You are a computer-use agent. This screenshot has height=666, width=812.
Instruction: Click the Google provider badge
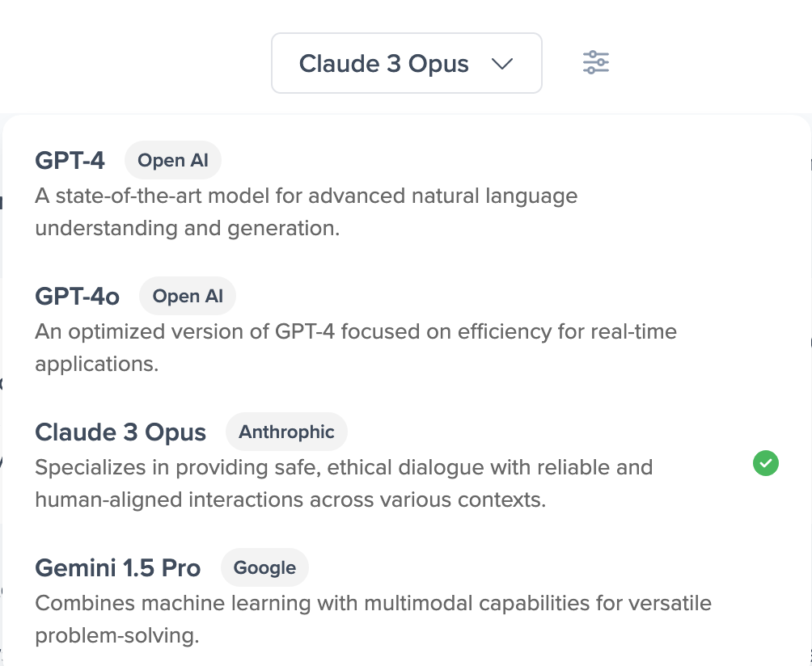[x=264, y=568]
